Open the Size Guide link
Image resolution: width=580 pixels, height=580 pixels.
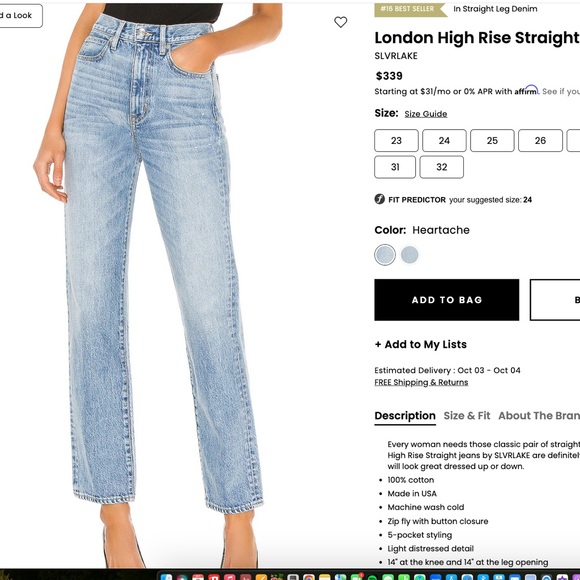425,114
